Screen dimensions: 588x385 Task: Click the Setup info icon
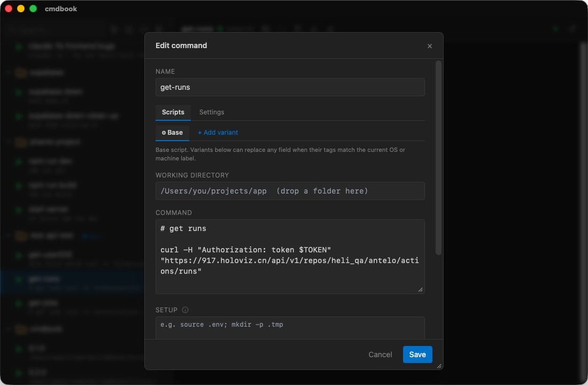[185, 310]
